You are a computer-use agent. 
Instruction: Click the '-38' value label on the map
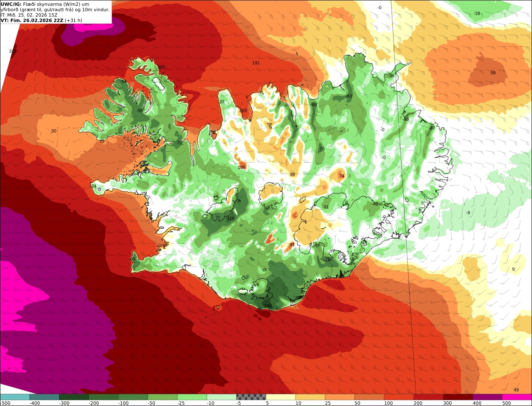point(391,76)
